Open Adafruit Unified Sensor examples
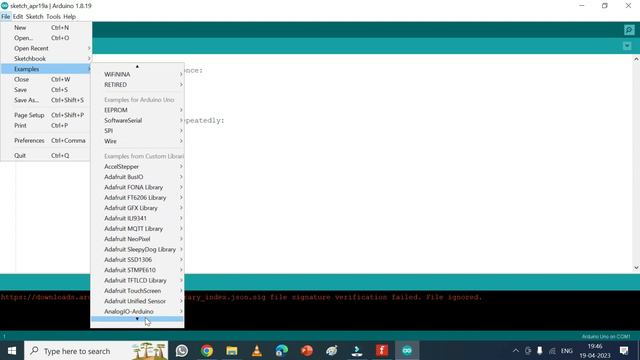Image resolution: width=640 pixels, height=360 pixels. click(138, 301)
